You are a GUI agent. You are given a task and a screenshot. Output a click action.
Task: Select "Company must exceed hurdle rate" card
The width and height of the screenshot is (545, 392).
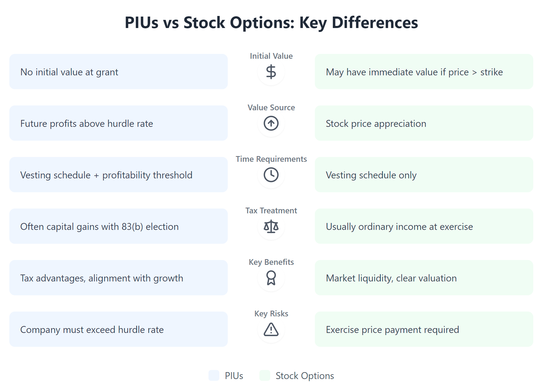(x=118, y=329)
